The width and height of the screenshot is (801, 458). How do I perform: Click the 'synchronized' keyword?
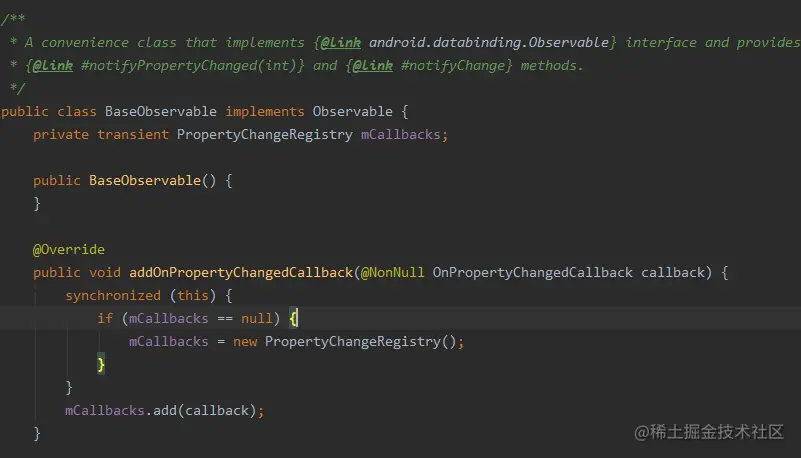pos(113,295)
